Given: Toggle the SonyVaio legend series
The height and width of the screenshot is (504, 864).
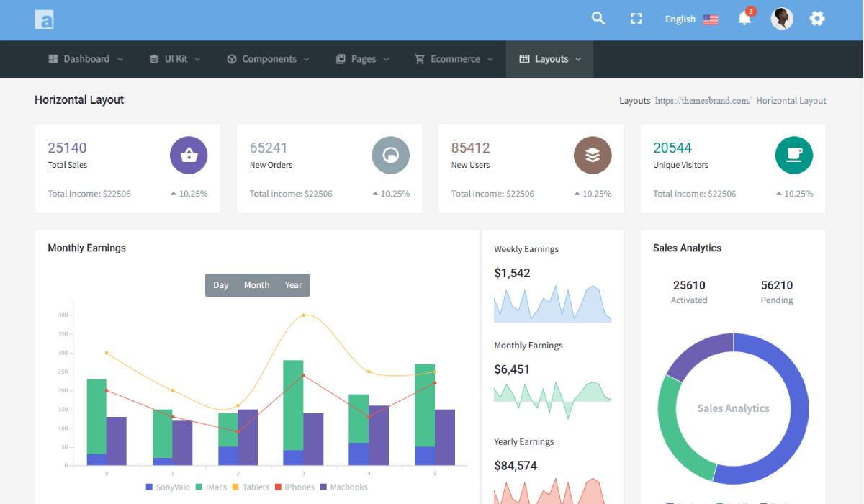Looking at the screenshot, I should 167,487.
